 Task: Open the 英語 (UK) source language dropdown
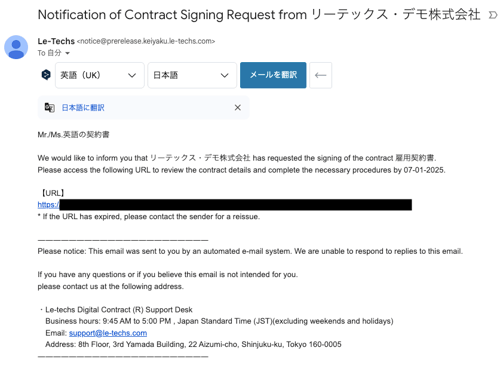(x=100, y=75)
